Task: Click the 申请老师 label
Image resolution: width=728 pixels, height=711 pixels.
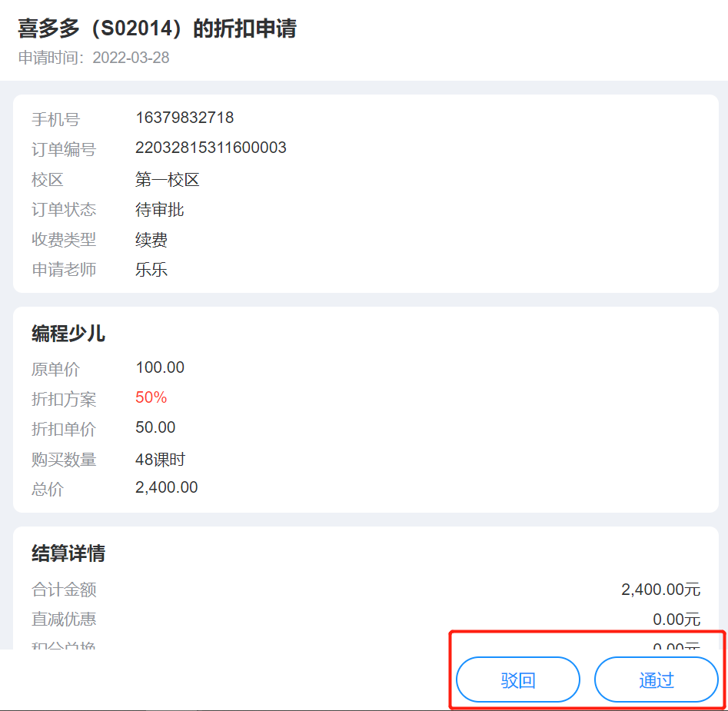Action: [64, 269]
